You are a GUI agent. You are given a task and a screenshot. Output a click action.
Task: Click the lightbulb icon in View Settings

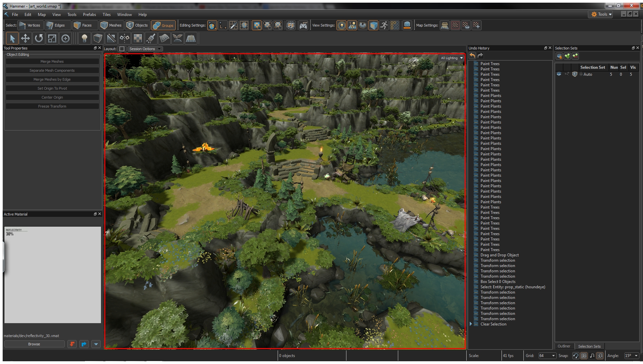click(x=341, y=25)
